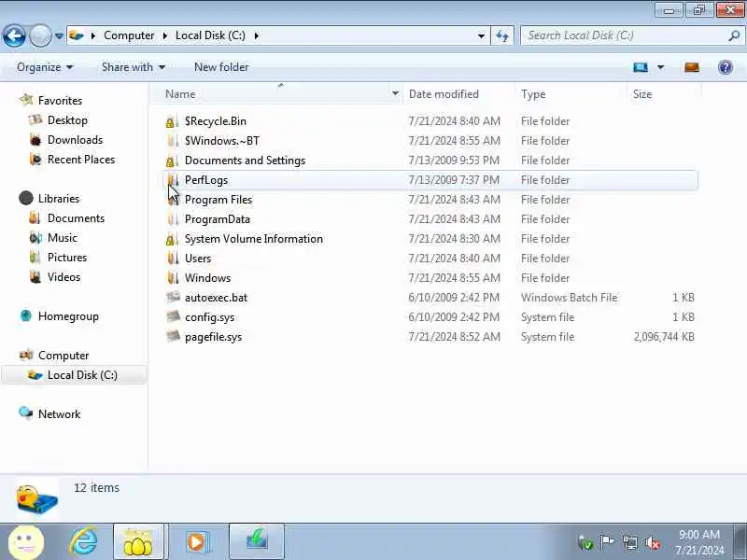Select Network in navigation pane
The width and height of the screenshot is (747, 560).
tap(59, 413)
